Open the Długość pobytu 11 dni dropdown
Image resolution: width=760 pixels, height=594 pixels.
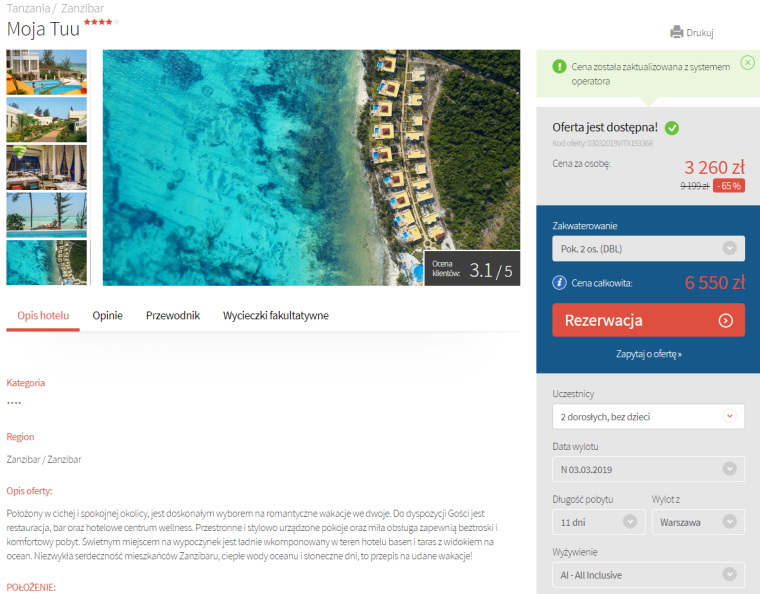(x=599, y=522)
